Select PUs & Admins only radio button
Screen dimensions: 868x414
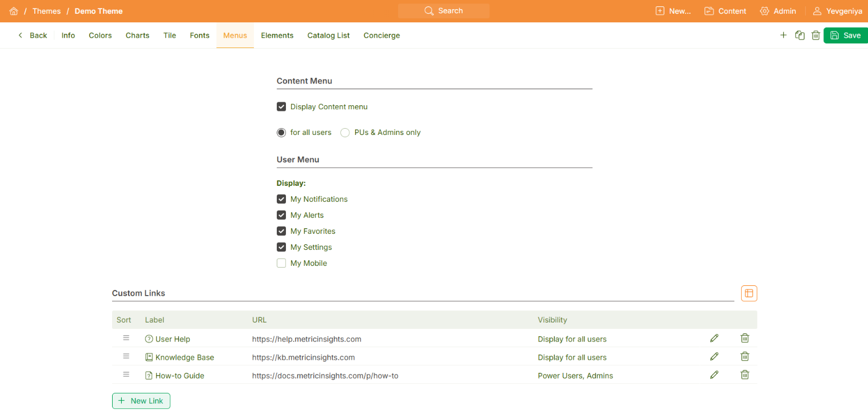(345, 133)
